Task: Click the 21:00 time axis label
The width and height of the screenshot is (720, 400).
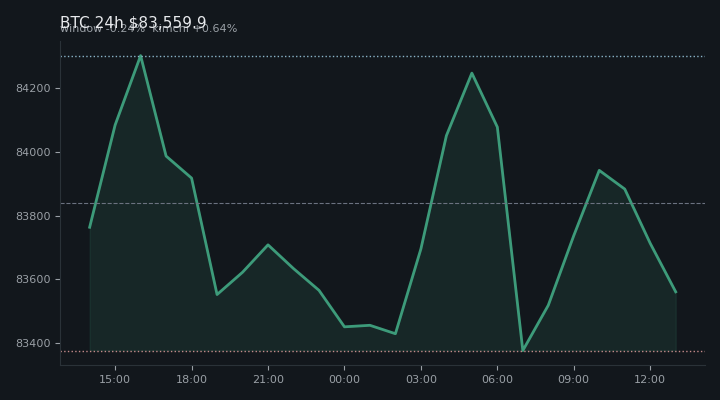Action: tap(268, 379)
